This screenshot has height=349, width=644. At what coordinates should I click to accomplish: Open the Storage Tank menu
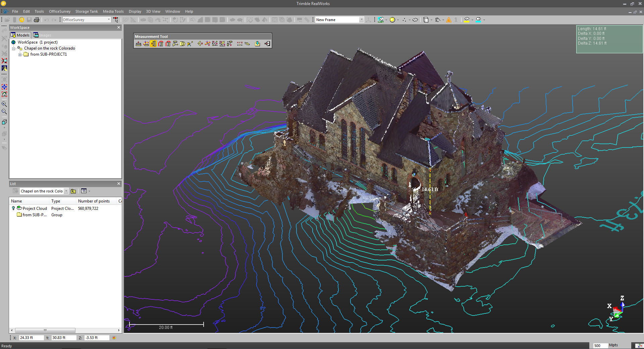[x=87, y=11]
